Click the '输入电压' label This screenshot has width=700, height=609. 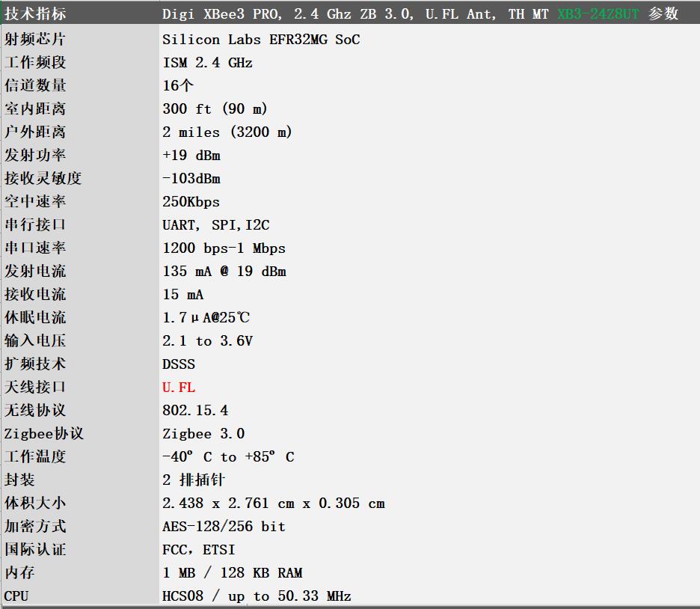[x=35, y=340]
